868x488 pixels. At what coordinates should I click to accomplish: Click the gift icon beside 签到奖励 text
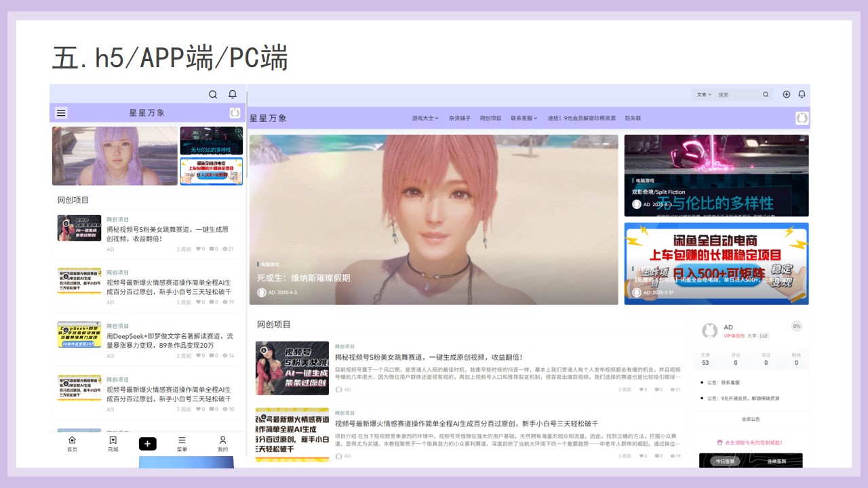[x=719, y=443]
